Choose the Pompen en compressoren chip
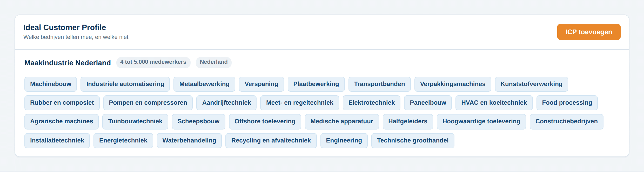This screenshot has height=172, width=644. click(148, 103)
